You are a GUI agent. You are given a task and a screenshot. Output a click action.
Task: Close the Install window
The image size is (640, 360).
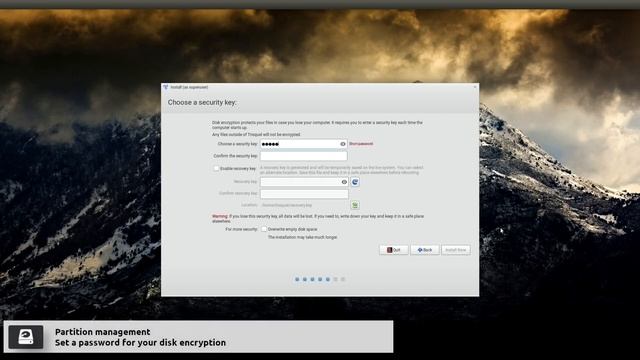(x=475, y=87)
